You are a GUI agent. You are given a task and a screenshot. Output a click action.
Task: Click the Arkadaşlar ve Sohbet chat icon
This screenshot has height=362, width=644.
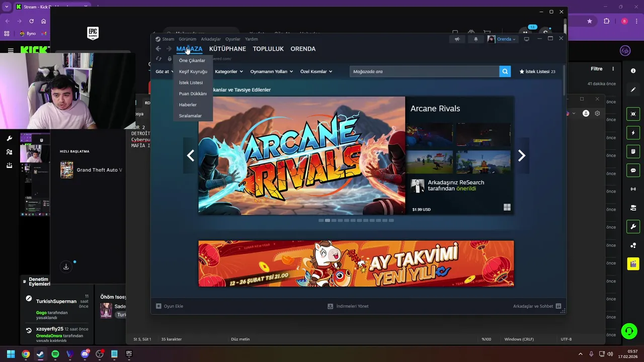(x=558, y=306)
